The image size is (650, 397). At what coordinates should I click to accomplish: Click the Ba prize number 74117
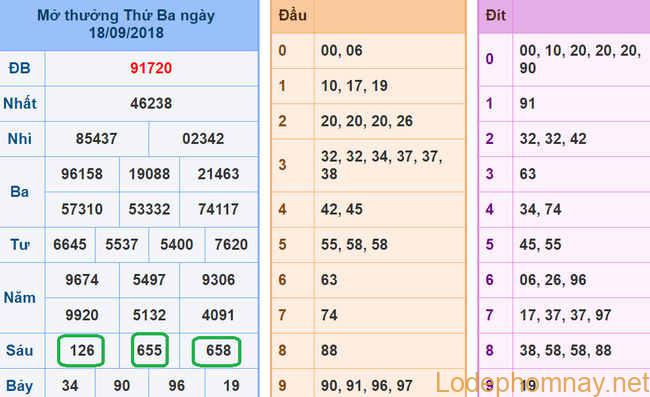[218, 209]
